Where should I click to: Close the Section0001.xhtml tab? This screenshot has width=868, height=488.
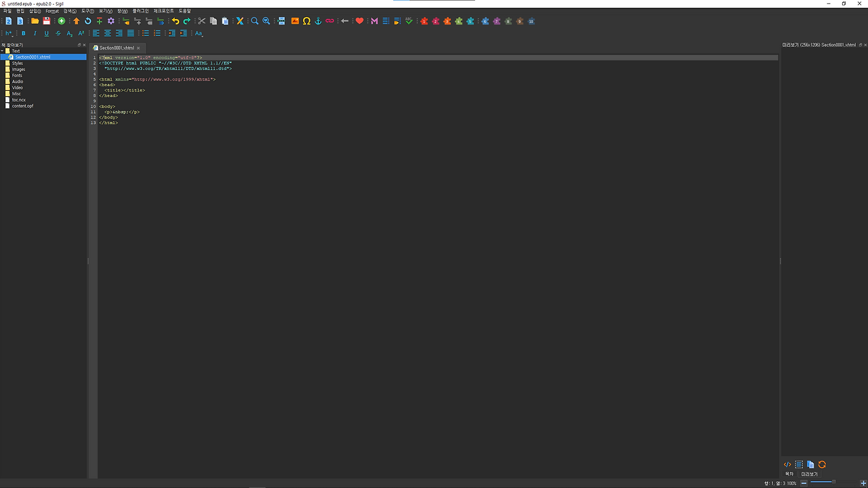point(138,48)
